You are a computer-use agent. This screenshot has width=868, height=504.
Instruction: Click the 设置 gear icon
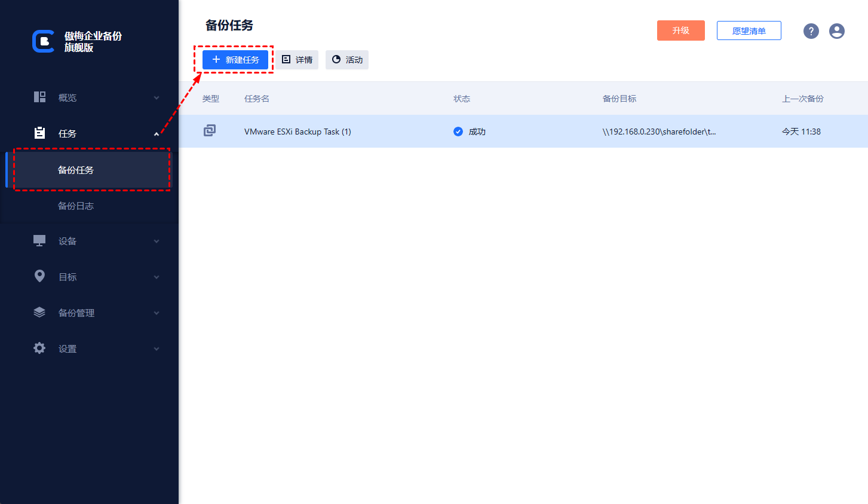[x=39, y=348]
